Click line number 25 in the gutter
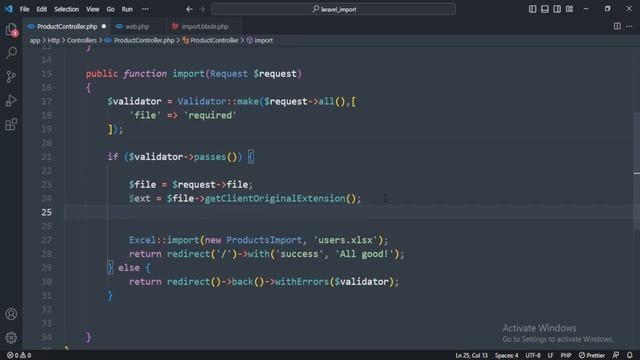The image size is (640, 360). tap(47, 212)
